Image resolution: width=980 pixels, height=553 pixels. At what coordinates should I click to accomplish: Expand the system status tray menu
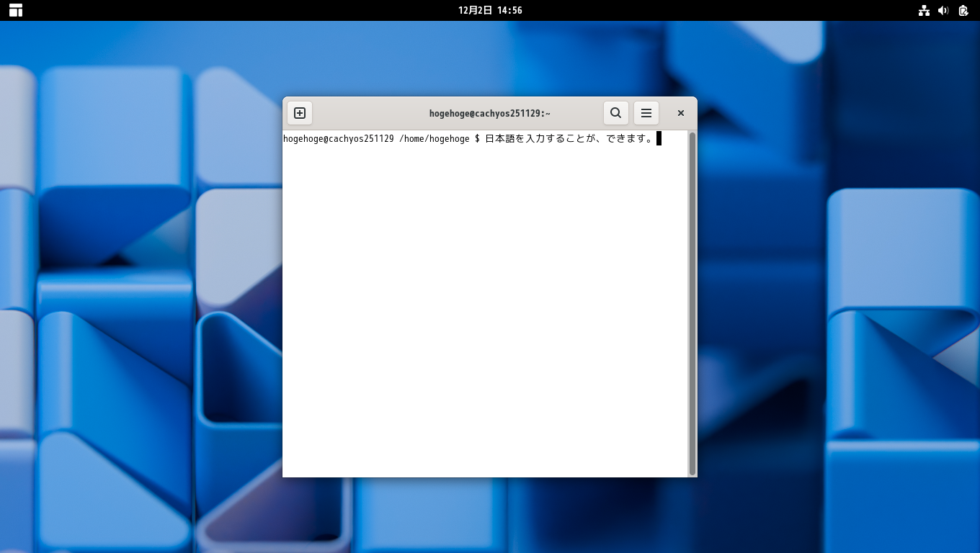click(x=944, y=10)
